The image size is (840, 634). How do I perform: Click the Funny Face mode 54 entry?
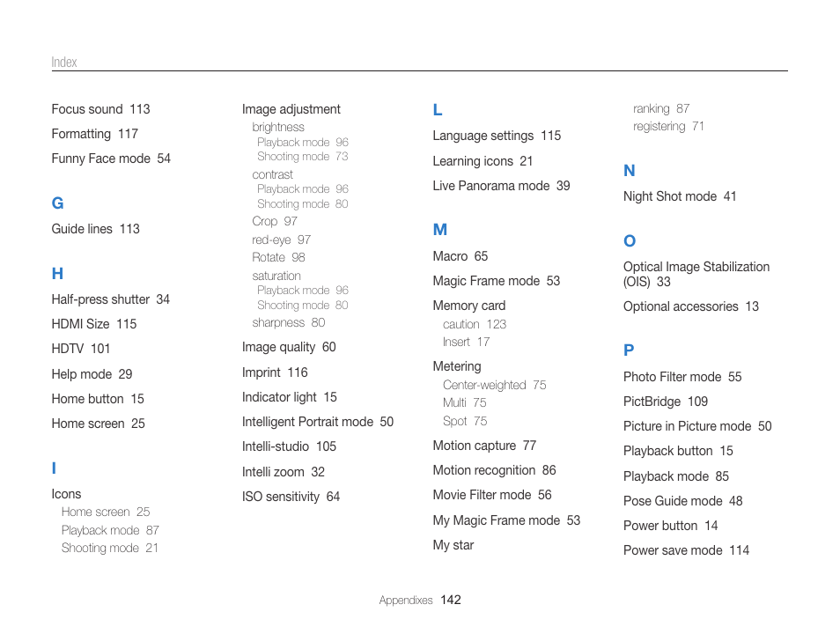click(111, 158)
